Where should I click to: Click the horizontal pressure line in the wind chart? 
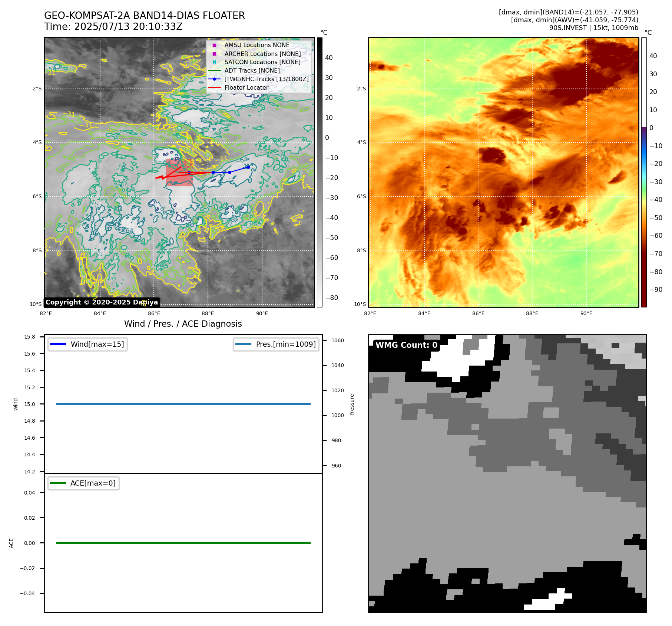pyautogui.click(x=183, y=404)
